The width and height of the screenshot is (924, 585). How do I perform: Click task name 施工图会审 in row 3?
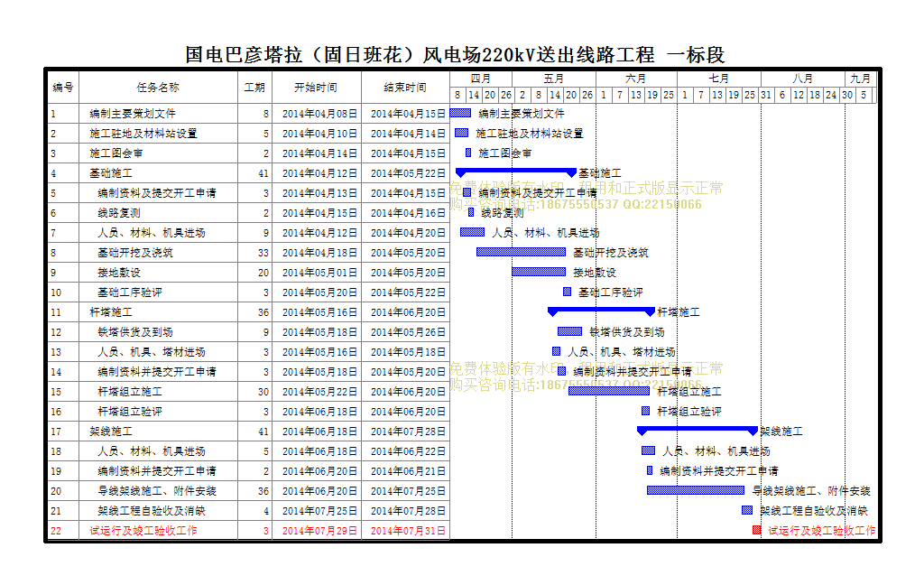coord(116,153)
